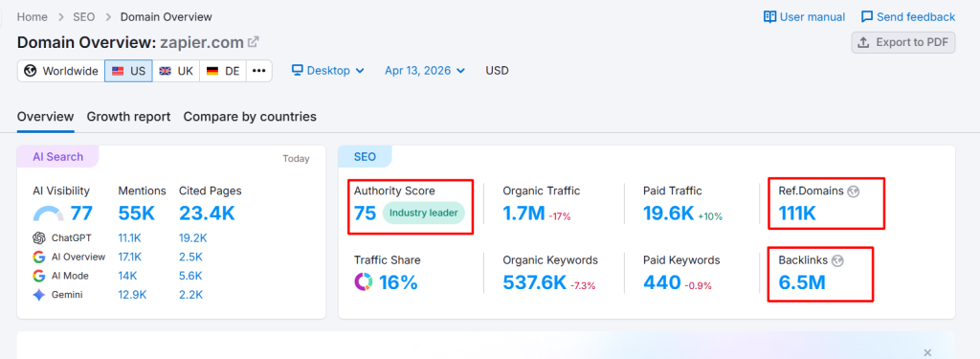The image size is (980, 359).
Task: Open the Apr 13, 2026 date dropdown
Action: tap(425, 71)
